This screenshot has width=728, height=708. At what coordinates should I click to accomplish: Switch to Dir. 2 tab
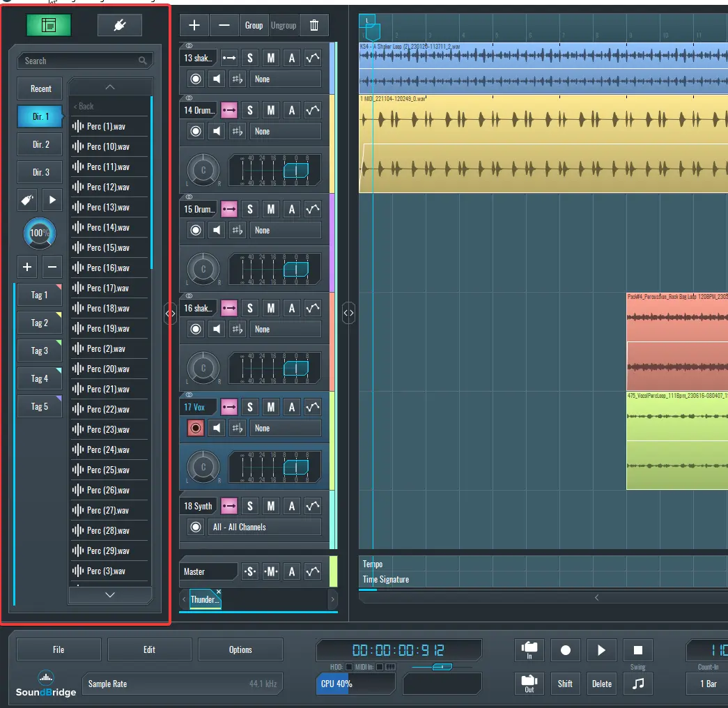tap(40, 144)
